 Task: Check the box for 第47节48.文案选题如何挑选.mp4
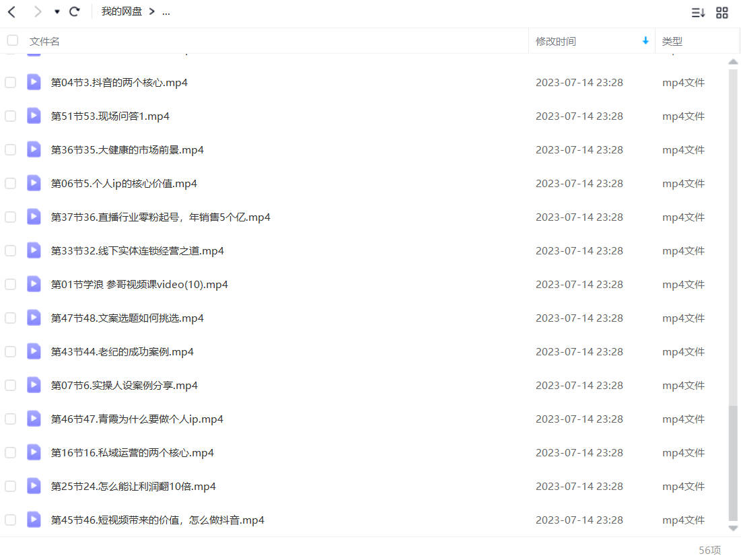click(x=10, y=318)
